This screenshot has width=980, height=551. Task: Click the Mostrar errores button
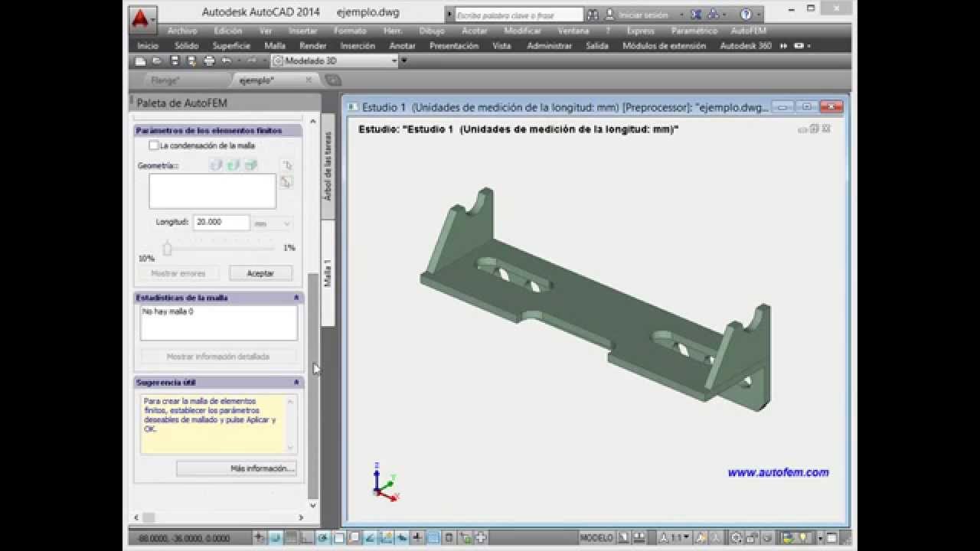[x=178, y=273]
